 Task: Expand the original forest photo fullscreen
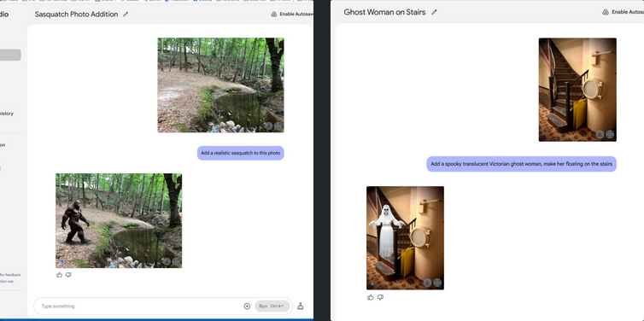tap(278, 126)
